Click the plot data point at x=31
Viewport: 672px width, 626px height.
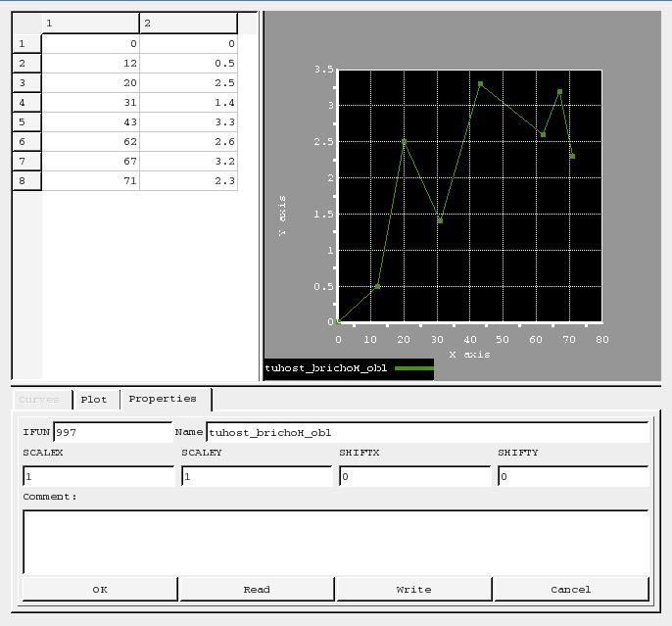coord(440,220)
